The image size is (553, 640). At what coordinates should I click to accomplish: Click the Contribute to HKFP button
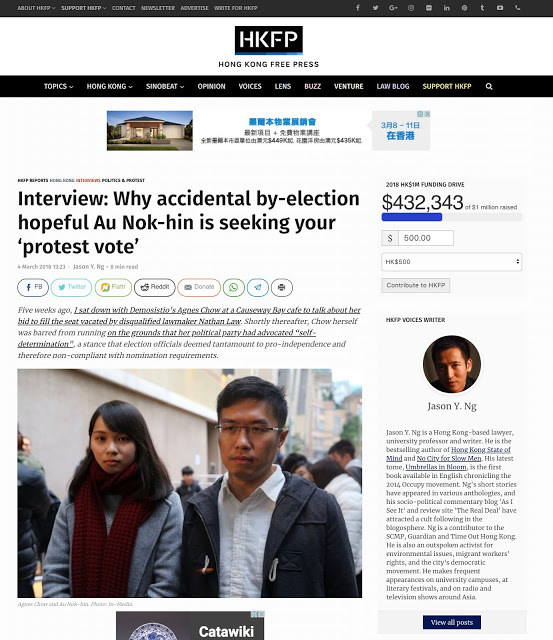(415, 285)
